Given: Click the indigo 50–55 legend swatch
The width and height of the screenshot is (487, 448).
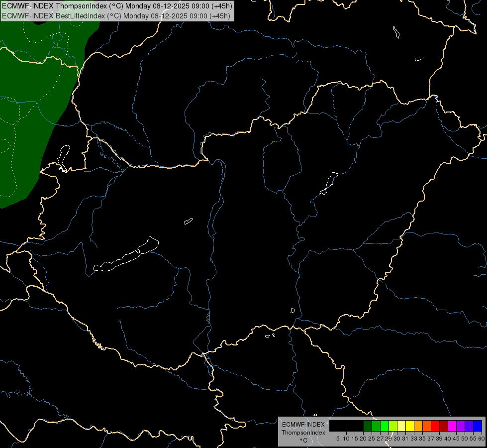Looking at the screenshot, I should tap(469, 426).
